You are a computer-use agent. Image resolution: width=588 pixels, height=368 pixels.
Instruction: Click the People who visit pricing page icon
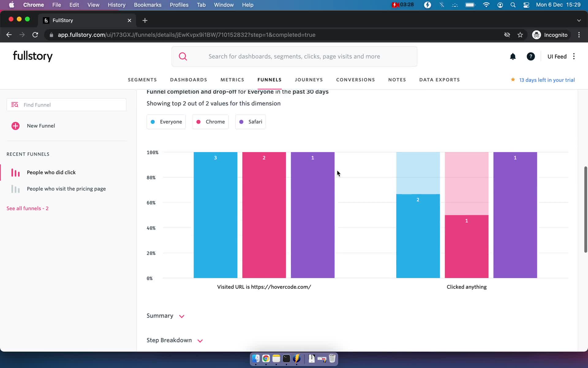pos(16,189)
